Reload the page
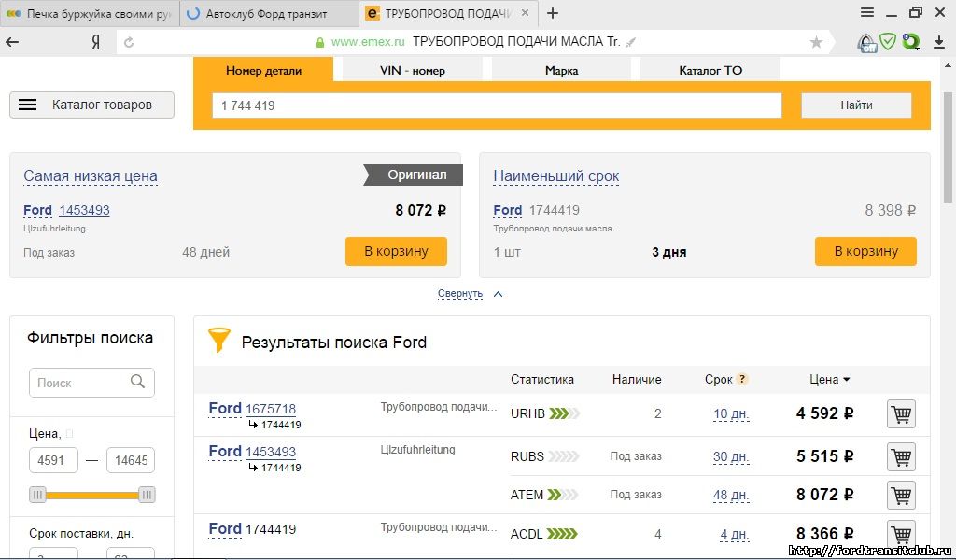 point(129,42)
